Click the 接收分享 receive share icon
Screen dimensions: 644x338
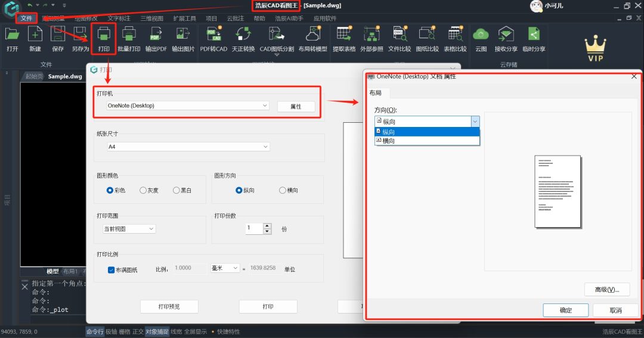[x=506, y=34]
